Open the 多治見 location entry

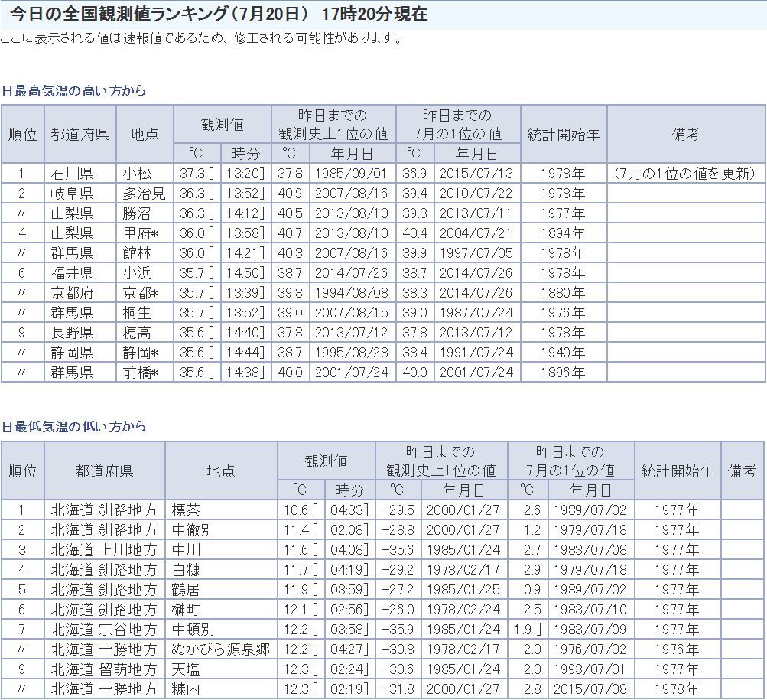click(x=143, y=194)
